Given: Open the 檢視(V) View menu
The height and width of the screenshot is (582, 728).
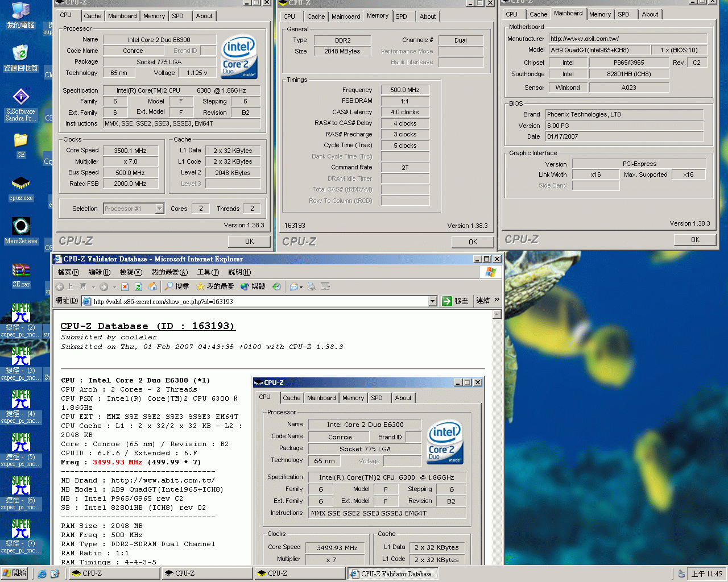Looking at the screenshot, I should coord(131,272).
